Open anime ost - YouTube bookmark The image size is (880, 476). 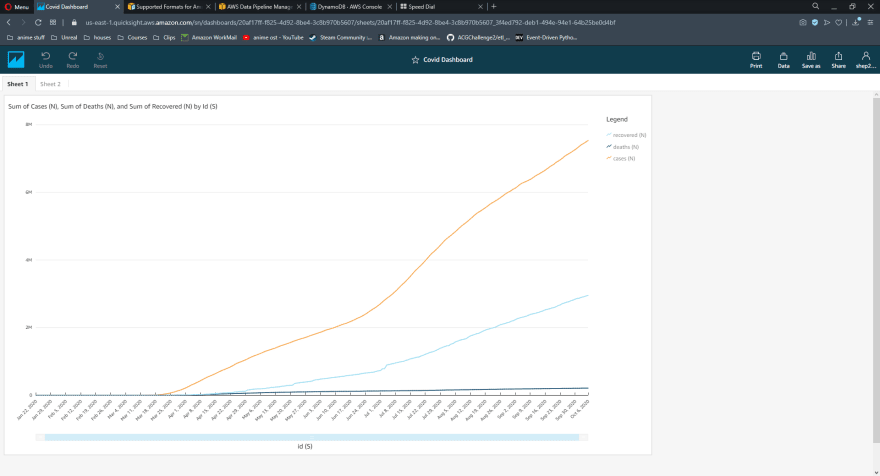pos(273,38)
